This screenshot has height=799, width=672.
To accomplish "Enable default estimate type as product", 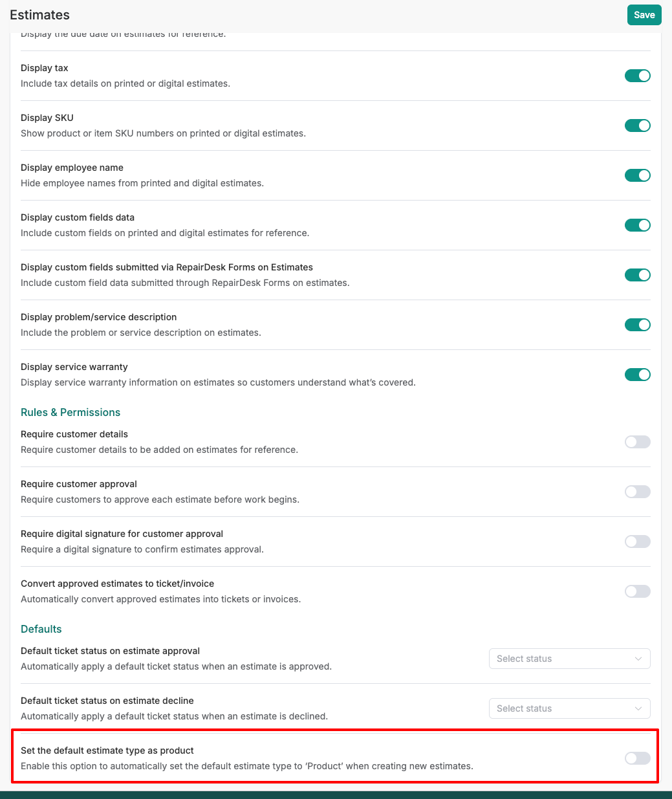I will (x=637, y=758).
